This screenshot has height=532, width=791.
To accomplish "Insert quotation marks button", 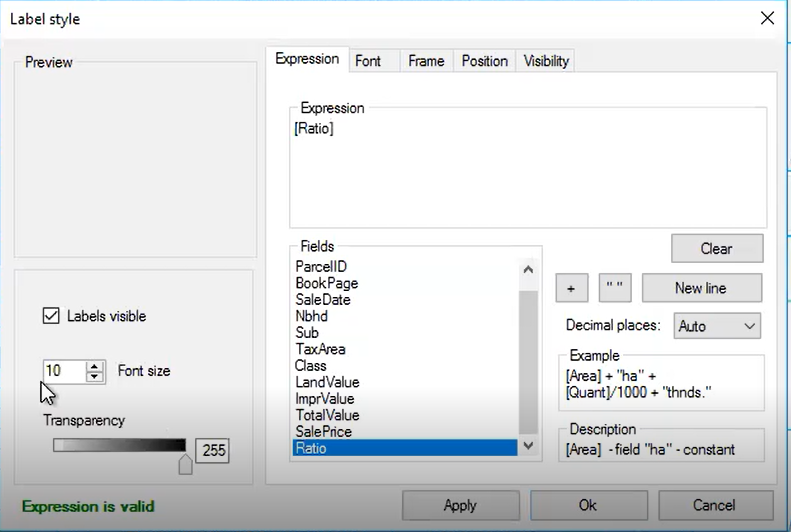I will (614, 288).
